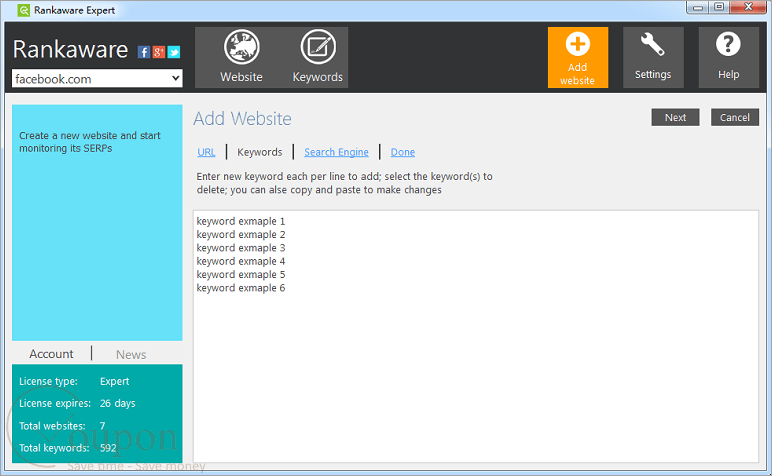This screenshot has height=476, width=772.
Task: Visit Rankaware Twitter icon
Action: (x=174, y=52)
